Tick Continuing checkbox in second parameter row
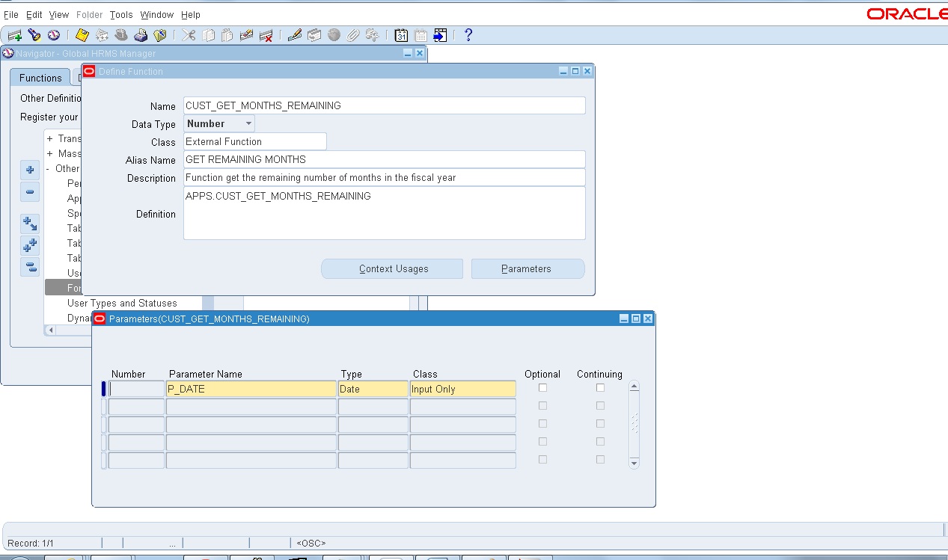 pos(600,406)
